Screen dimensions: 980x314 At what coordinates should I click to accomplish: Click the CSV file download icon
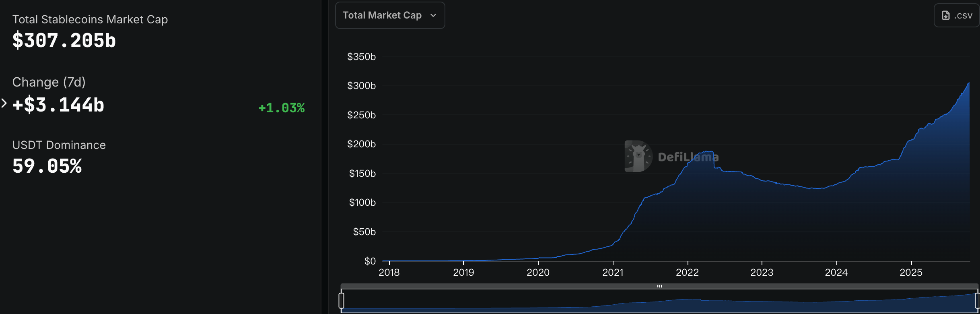click(946, 15)
